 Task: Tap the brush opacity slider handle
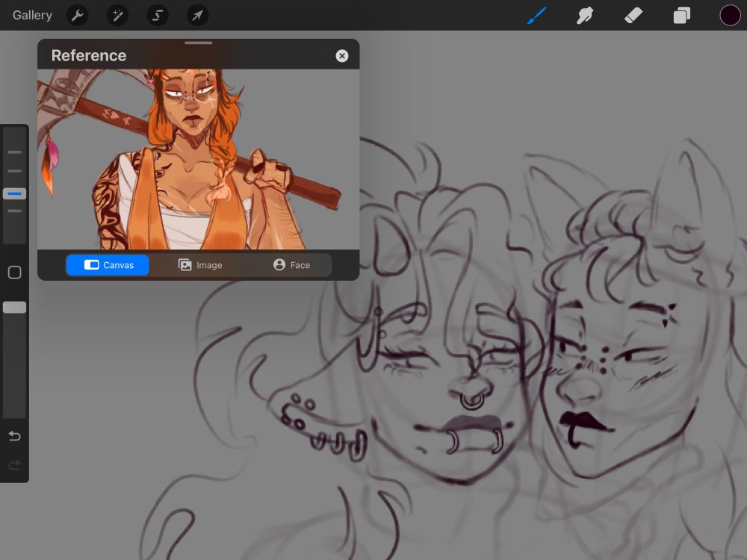click(x=14, y=307)
